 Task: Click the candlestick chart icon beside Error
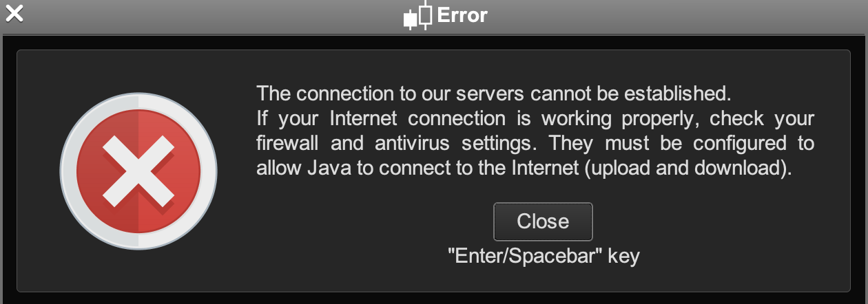click(417, 16)
